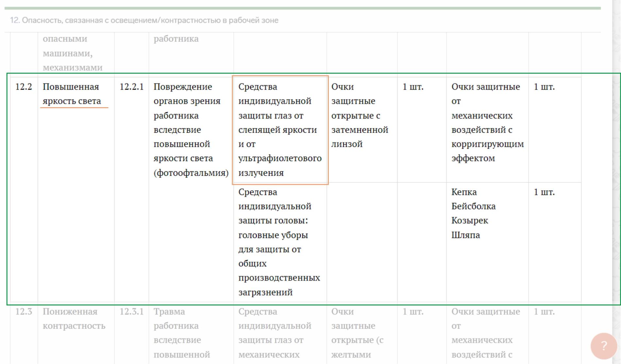
Task: Click the cell 'защиты глаз от слепящей яркости'
Action: [x=280, y=130]
